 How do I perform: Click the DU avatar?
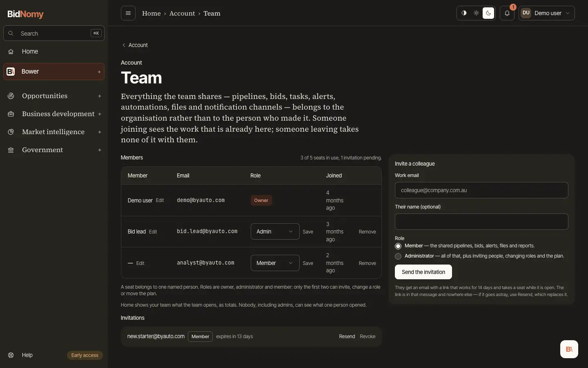click(x=526, y=13)
